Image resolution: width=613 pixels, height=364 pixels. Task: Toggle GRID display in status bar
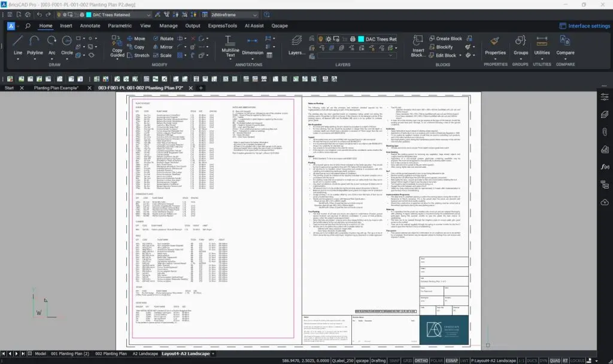click(406, 361)
